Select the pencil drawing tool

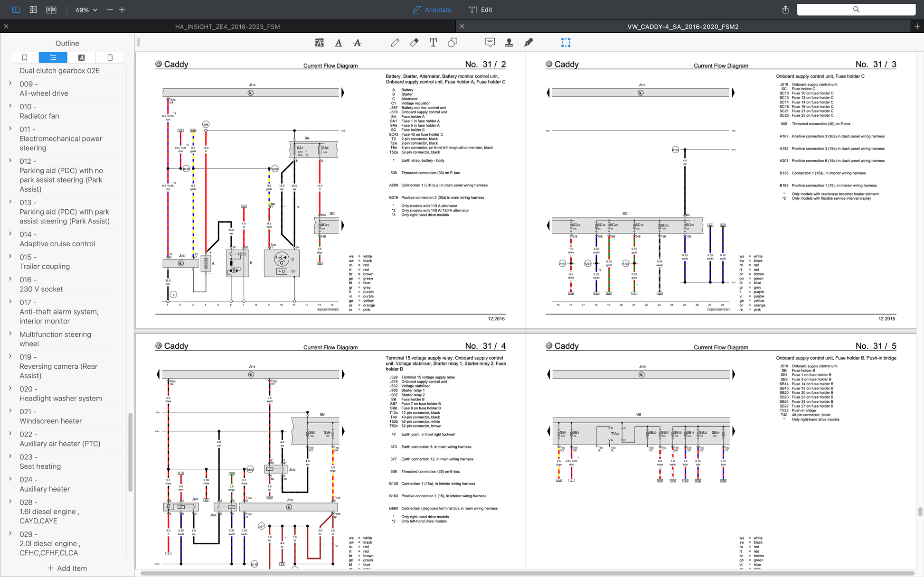395,43
